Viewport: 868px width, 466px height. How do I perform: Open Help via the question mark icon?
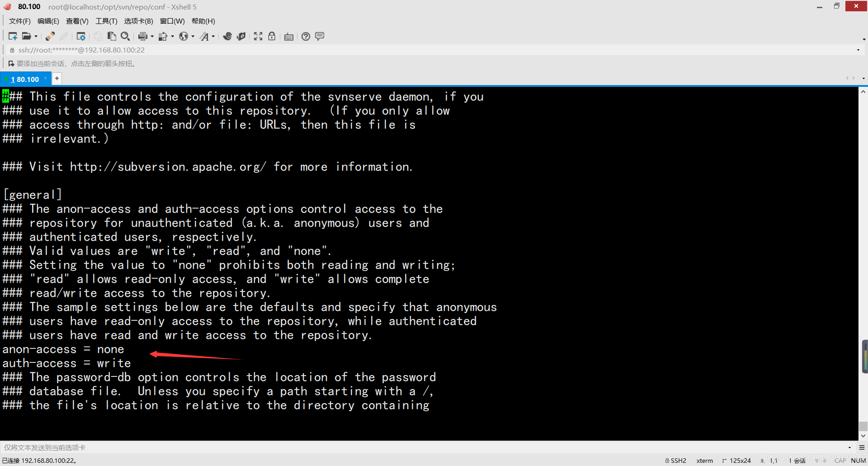tap(306, 36)
